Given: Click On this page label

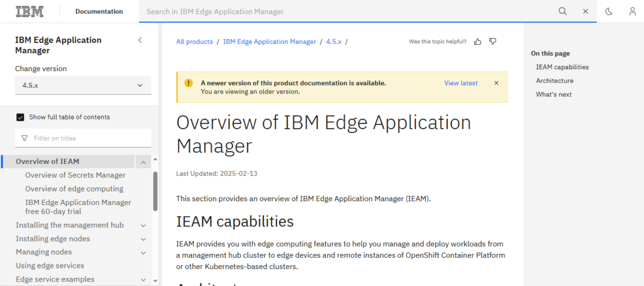Looking at the screenshot, I should (550, 53).
